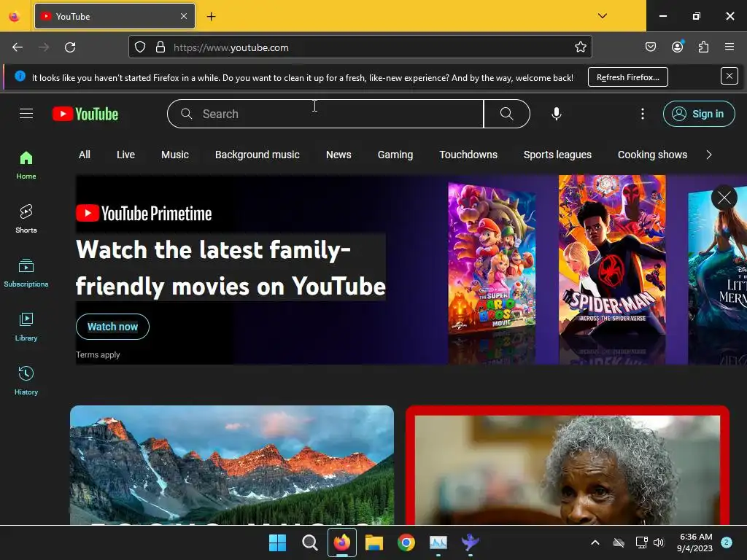Select the Live filter chip
Screen dimensions: 747x560
(125, 155)
